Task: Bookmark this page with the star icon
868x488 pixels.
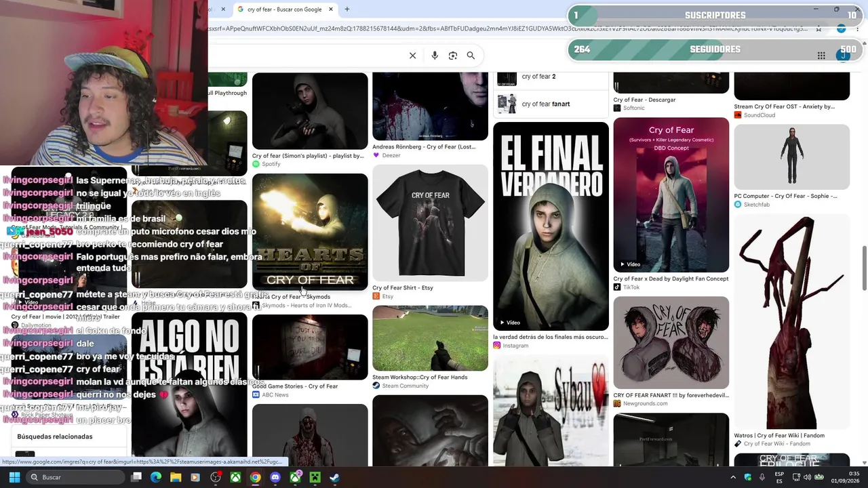Action: 818,28
